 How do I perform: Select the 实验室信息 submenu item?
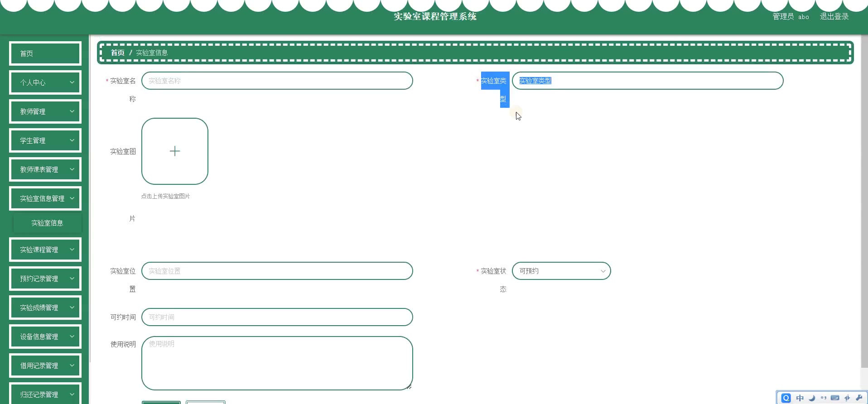(47, 223)
